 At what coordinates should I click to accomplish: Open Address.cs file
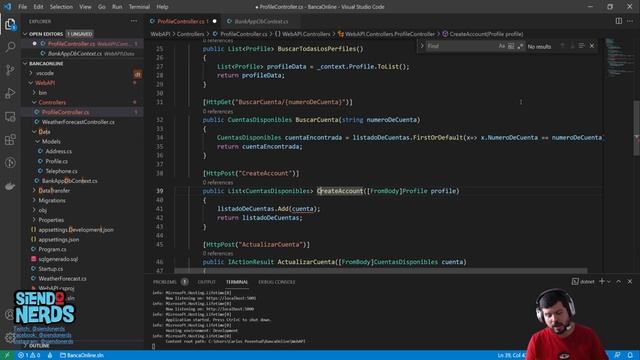click(x=58, y=151)
